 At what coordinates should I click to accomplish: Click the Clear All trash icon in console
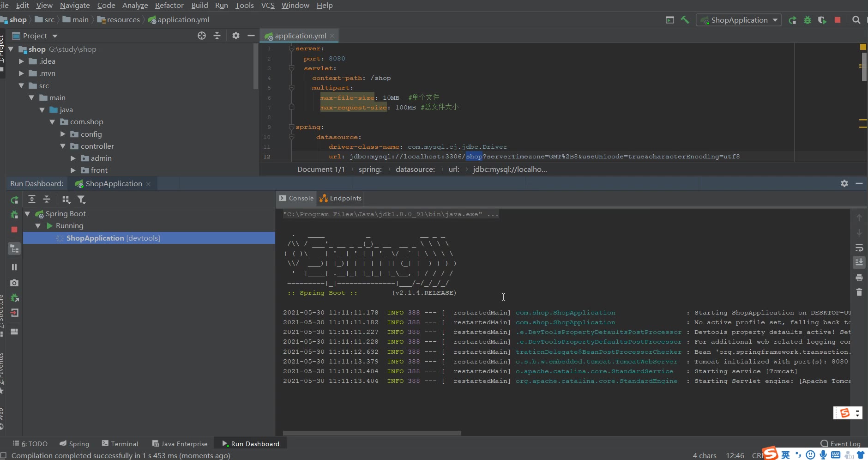click(x=859, y=292)
